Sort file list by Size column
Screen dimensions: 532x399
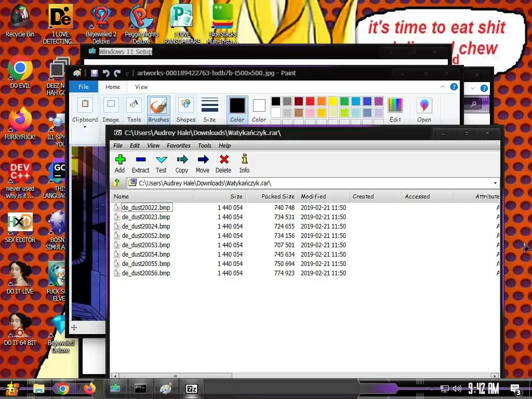pyautogui.click(x=220, y=196)
